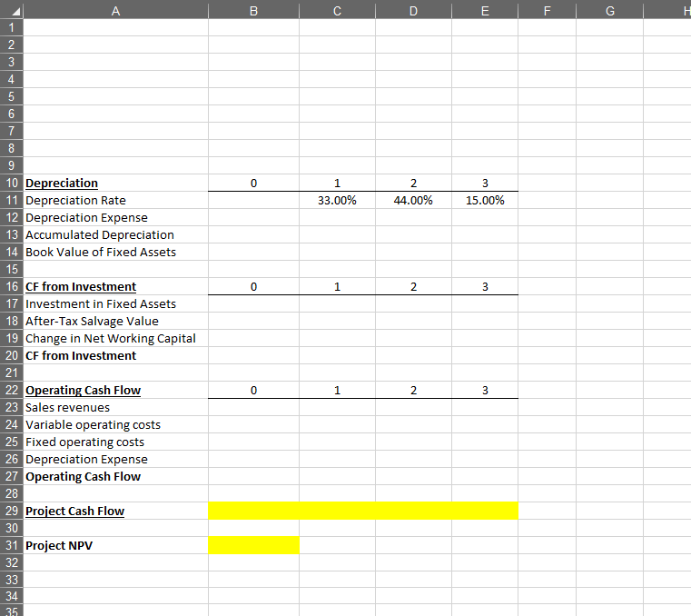Select the 'Sales revenues' cell
Image resolution: width=691 pixels, height=616 pixels.
[x=115, y=407]
